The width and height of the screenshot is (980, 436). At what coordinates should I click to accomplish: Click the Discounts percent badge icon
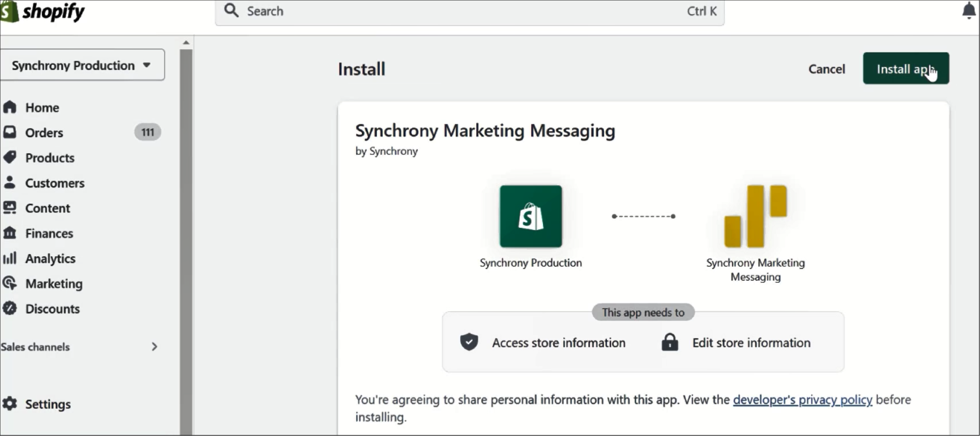point(10,308)
